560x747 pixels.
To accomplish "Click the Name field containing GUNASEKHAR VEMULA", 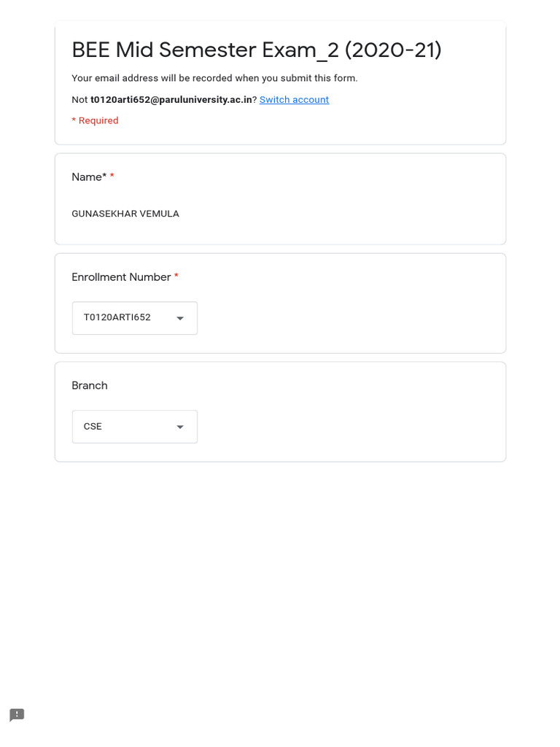I will [125, 214].
